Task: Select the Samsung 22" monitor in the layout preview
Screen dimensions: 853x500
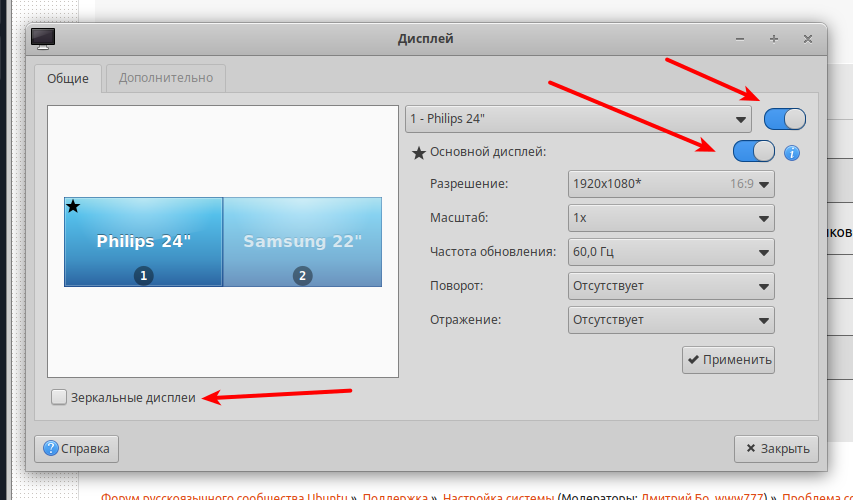Action: click(x=302, y=242)
